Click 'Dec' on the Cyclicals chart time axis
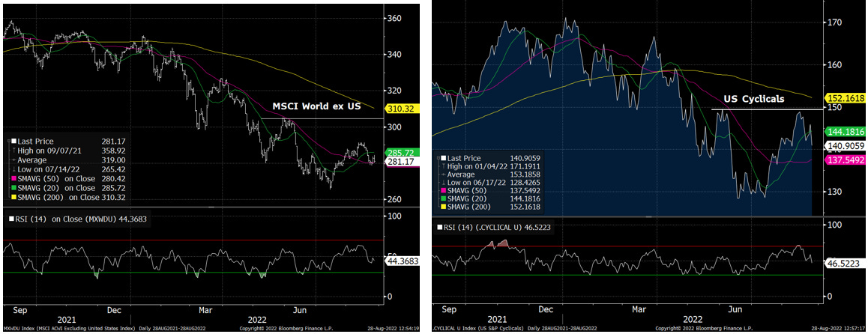This screenshot has height=334, width=868. click(x=547, y=309)
